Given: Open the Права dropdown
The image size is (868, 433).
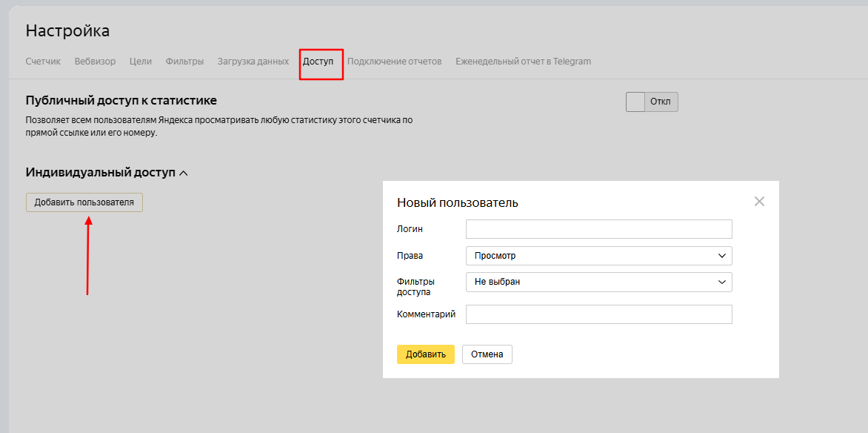Looking at the screenshot, I should tap(598, 256).
